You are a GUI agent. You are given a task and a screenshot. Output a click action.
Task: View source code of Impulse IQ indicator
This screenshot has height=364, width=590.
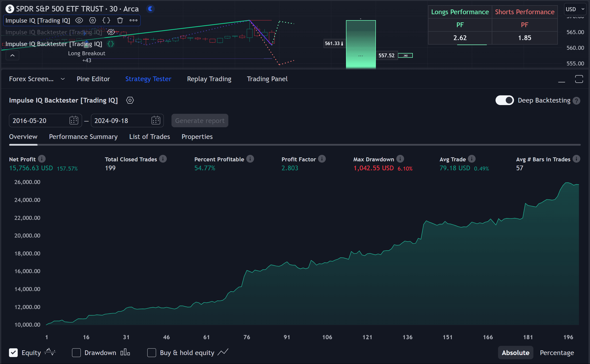pyautogui.click(x=106, y=20)
